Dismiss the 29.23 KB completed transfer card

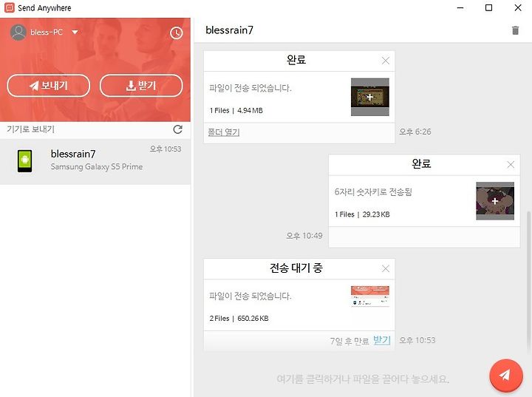pyautogui.click(x=511, y=165)
